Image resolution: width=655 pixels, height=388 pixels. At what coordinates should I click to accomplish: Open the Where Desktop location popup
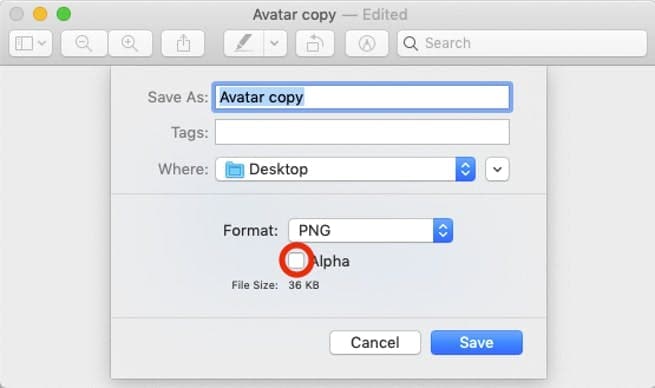coord(345,169)
